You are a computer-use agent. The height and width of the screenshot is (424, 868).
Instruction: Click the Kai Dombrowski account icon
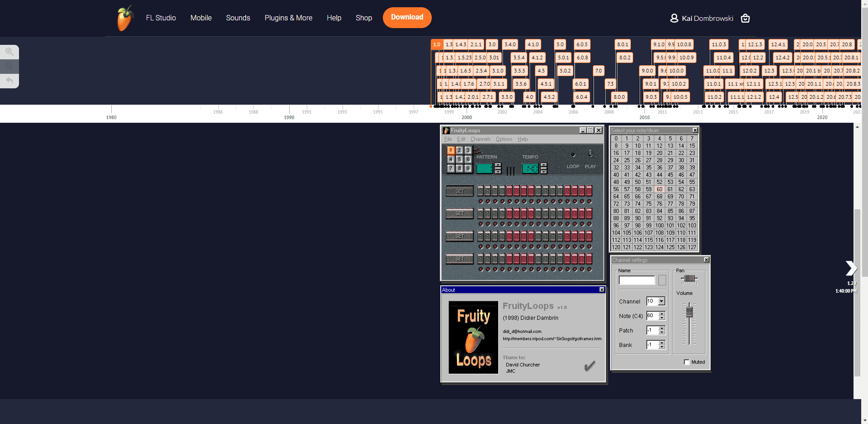click(x=674, y=18)
